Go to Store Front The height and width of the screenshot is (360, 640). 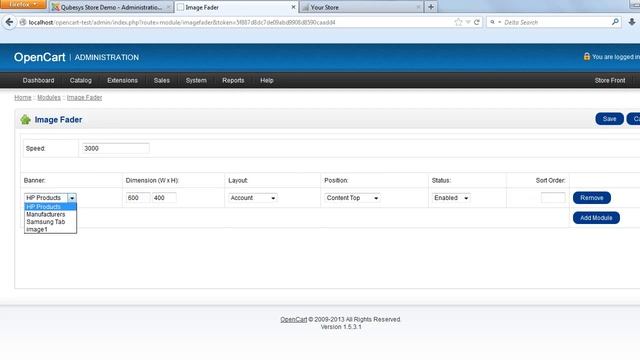tap(610, 80)
